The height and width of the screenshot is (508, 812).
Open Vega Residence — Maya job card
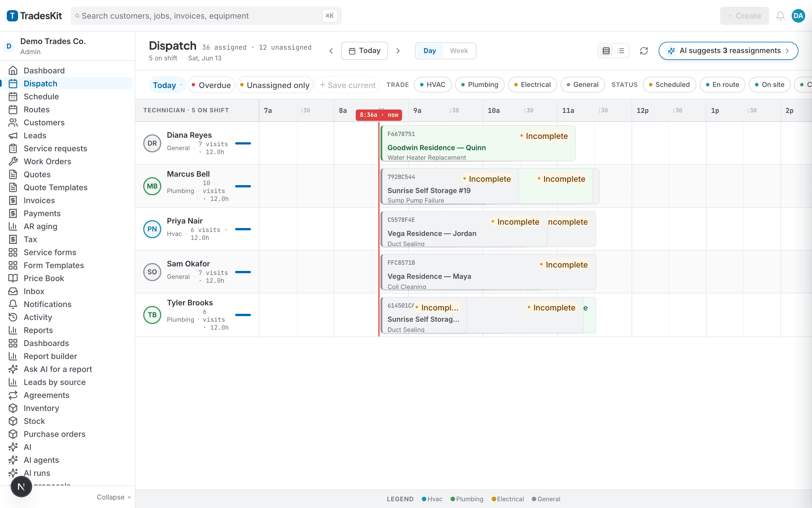coord(488,272)
